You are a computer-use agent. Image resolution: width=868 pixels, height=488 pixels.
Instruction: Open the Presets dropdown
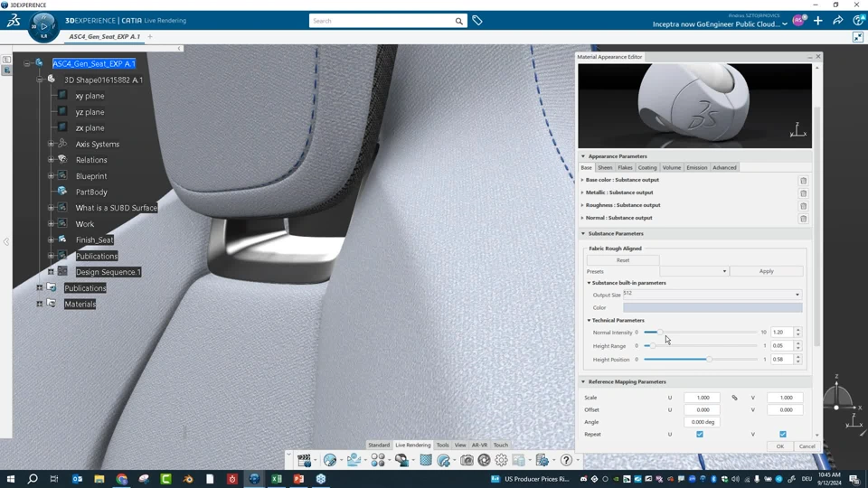(693, 271)
